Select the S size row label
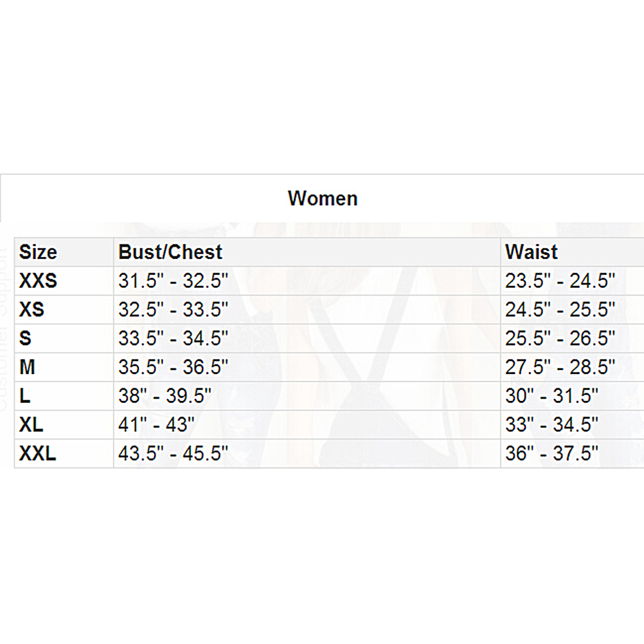This screenshot has width=644, height=644. tap(25, 339)
